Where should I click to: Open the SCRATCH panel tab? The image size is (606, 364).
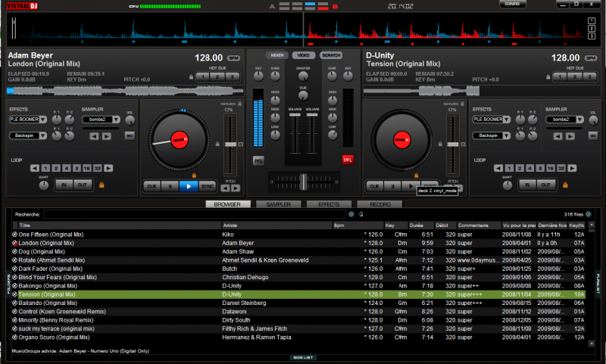pyautogui.click(x=330, y=55)
